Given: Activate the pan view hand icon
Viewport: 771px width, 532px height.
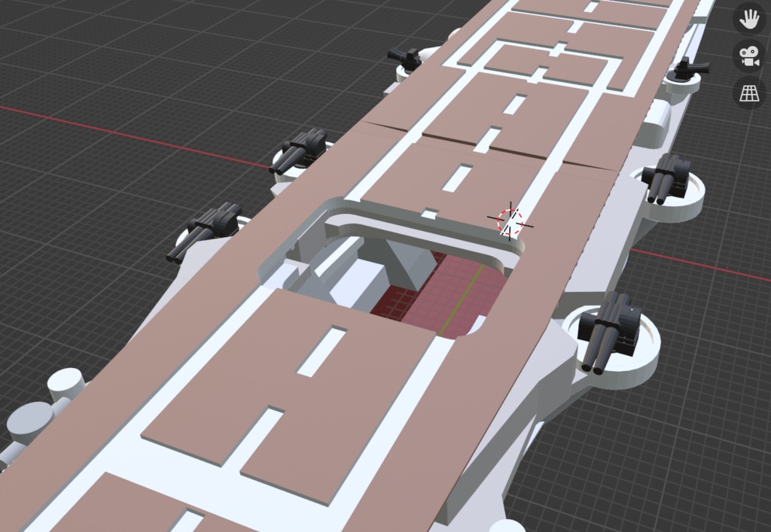Looking at the screenshot, I should pyautogui.click(x=749, y=19).
